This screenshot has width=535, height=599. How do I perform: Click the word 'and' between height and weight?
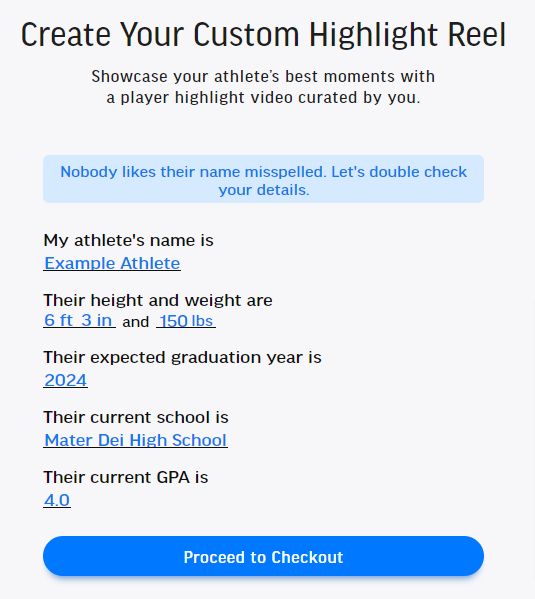point(136,322)
